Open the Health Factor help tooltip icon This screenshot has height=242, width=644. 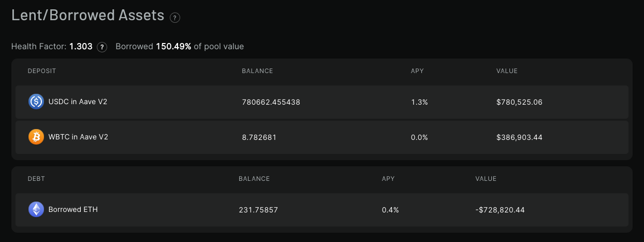102,47
